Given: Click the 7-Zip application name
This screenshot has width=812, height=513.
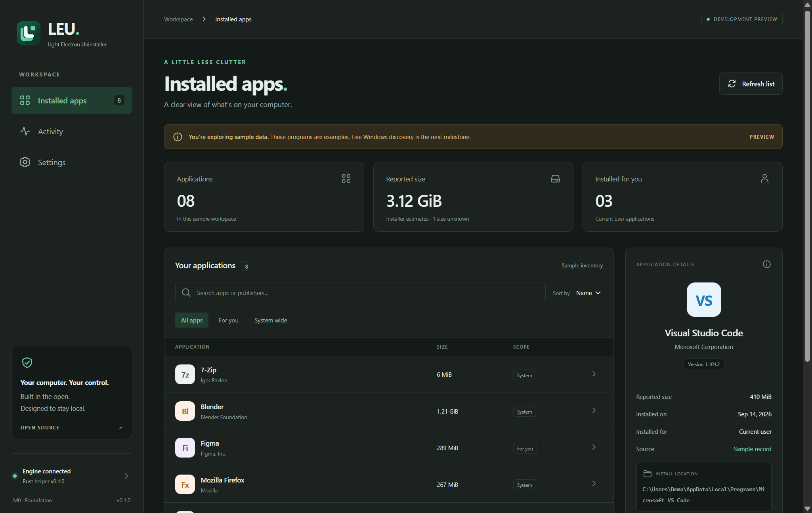Looking at the screenshot, I should tap(208, 370).
